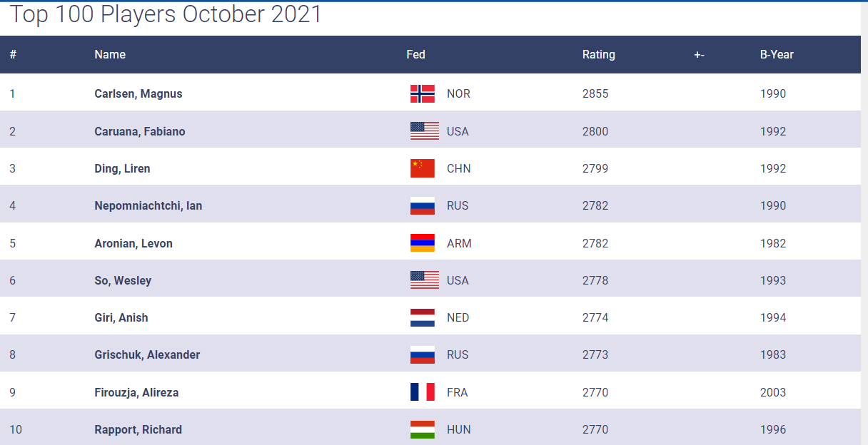Screen dimensions: 868x445
Task: Click the China flag next to CHN
Action: 423,168
